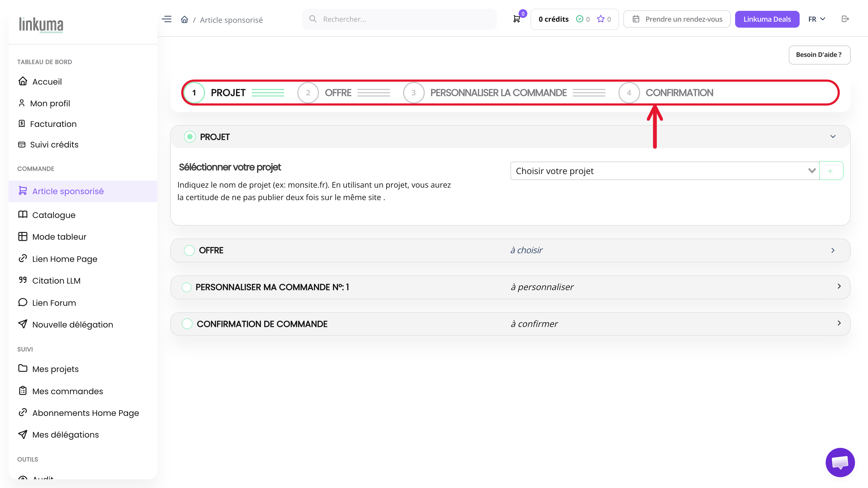868x488 pixels.
Task: Click the logout icon in header
Action: [x=845, y=19]
